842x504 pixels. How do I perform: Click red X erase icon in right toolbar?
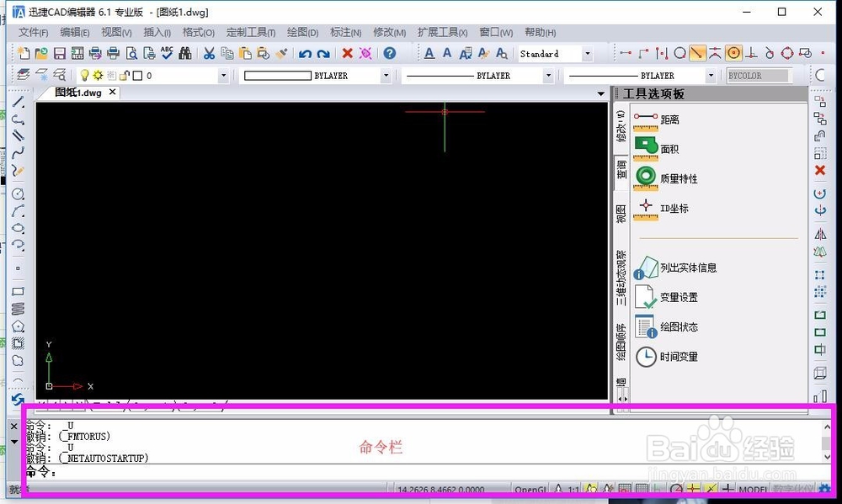(820, 171)
